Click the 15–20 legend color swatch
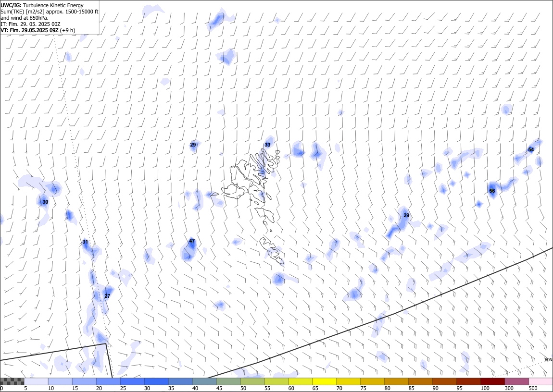This screenshot has height=392, width=553. pos(84,381)
